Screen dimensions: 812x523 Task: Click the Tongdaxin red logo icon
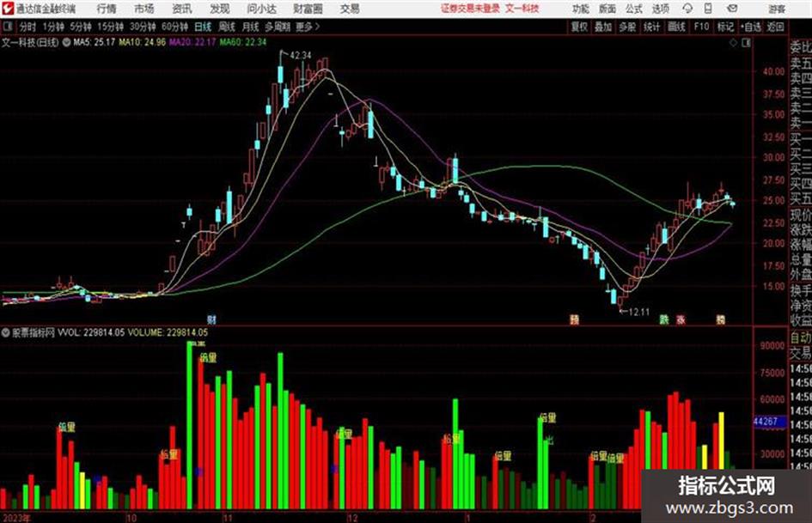point(8,9)
